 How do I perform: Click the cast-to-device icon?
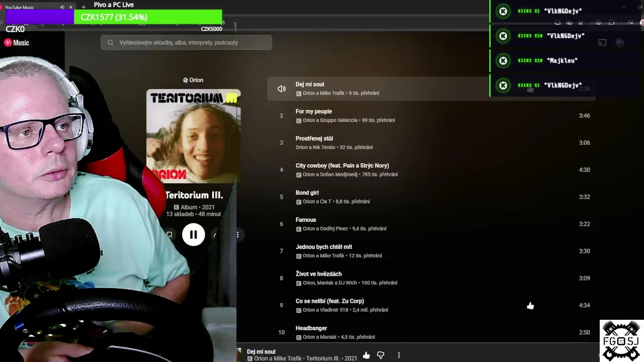602,43
